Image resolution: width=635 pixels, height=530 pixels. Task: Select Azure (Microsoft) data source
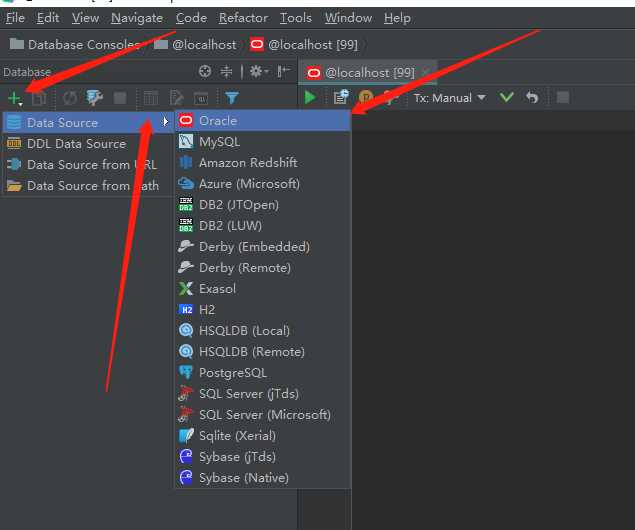(x=263, y=184)
